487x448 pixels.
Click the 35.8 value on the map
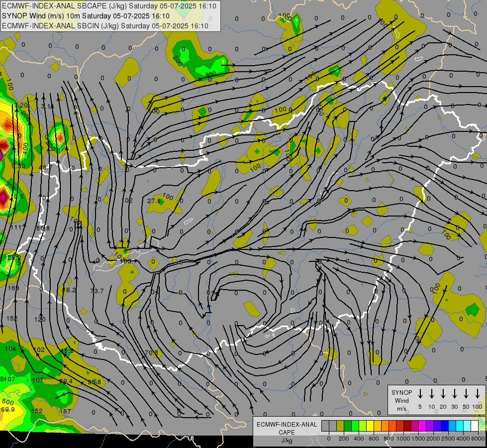[x=94, y=382]
